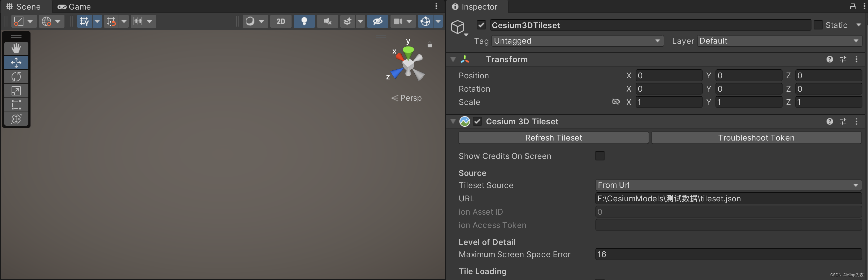Viewport: 868px width, 280px height.
Task: Click the Cesium 3D Tileset component logo
Action: click(465, 121)
